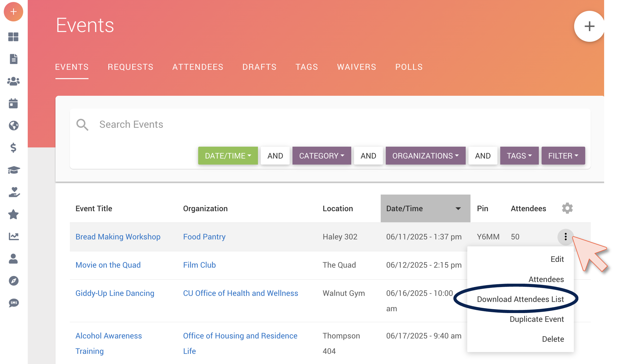Screen dimensions: 617x364
Task: Toggle the AND operator after ORGANIZATIONS
Action: [x=483, y=156]
